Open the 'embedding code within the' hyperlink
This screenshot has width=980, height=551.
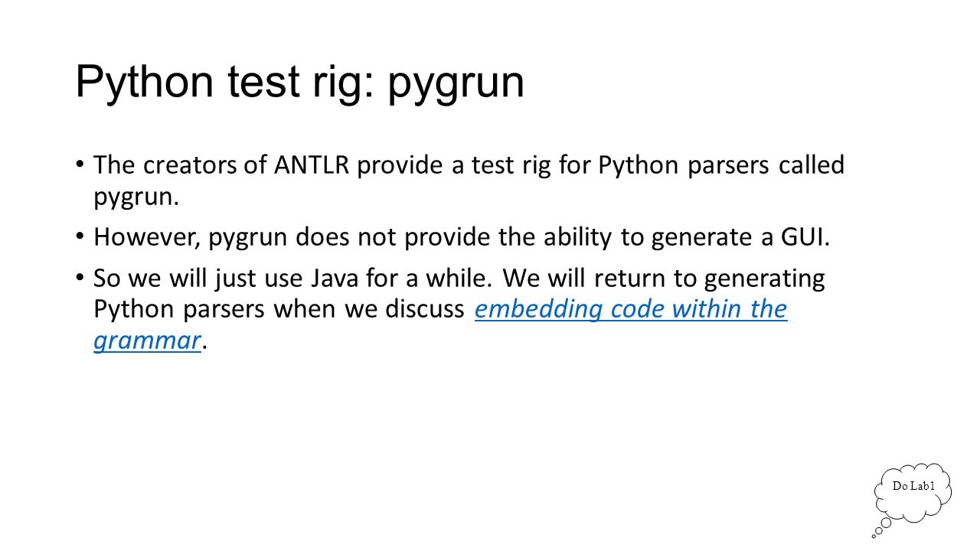631,309
